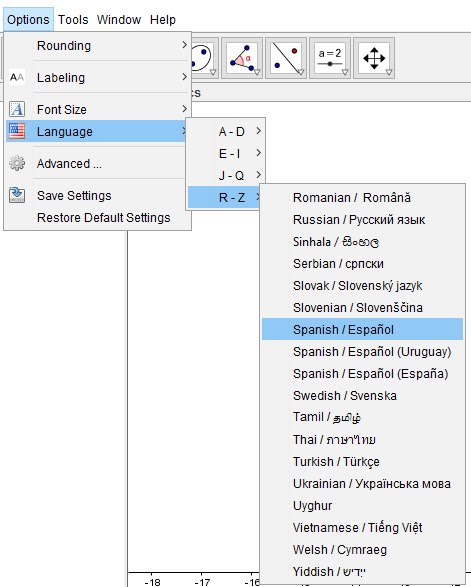Expand the A - D language group arrow
471x587 pixels.
point(259,131)
